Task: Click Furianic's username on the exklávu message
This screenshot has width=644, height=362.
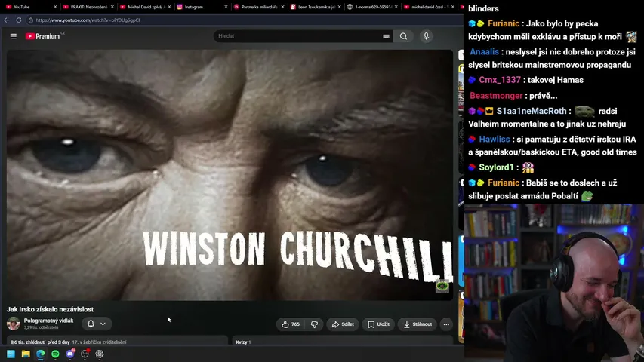Action: 503,24
